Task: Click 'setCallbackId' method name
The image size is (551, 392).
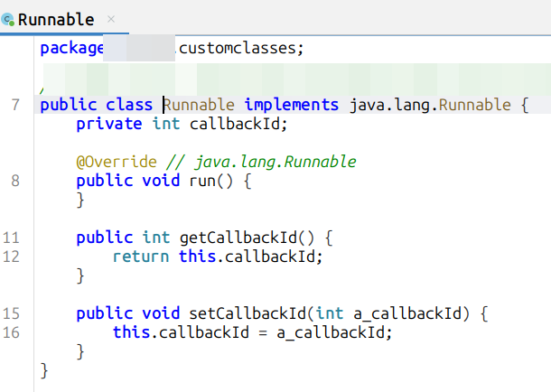Action: [x=248, y=313]
